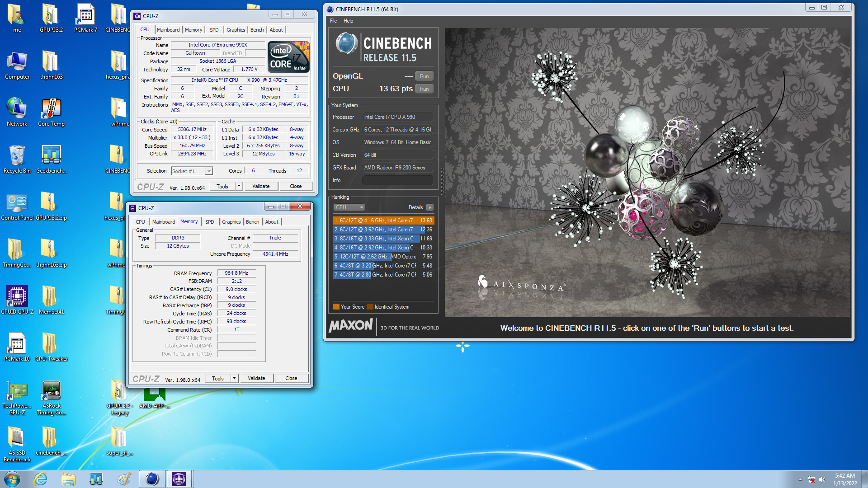868x488 pixels.
Task: Open the super_pi folder icon
Action: coord(119,441)
